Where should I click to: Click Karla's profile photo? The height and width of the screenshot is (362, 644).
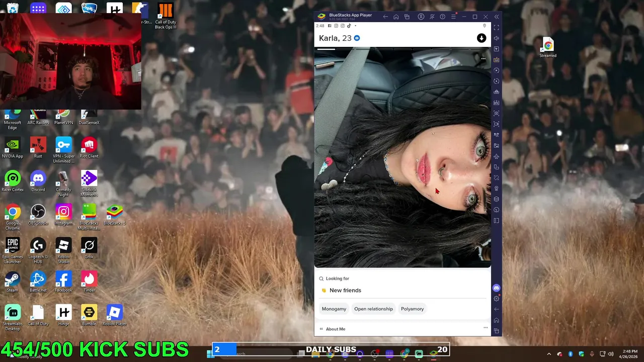coord(403,158)
